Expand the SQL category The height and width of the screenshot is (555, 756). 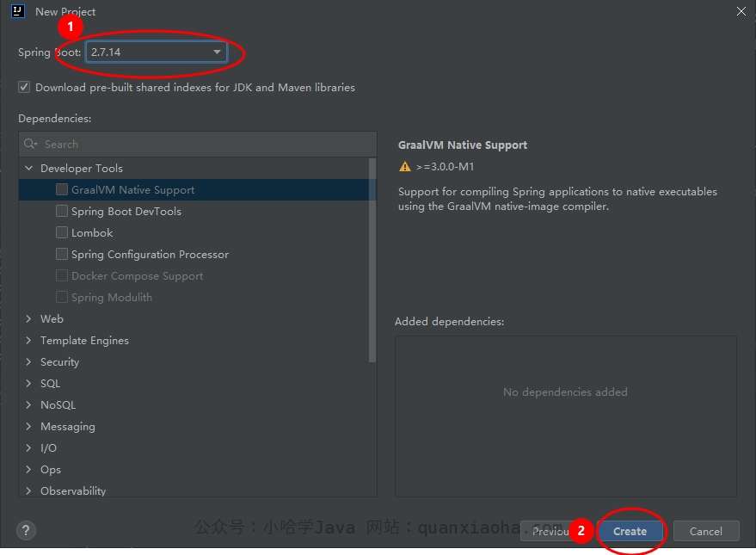tap(29, 384)
